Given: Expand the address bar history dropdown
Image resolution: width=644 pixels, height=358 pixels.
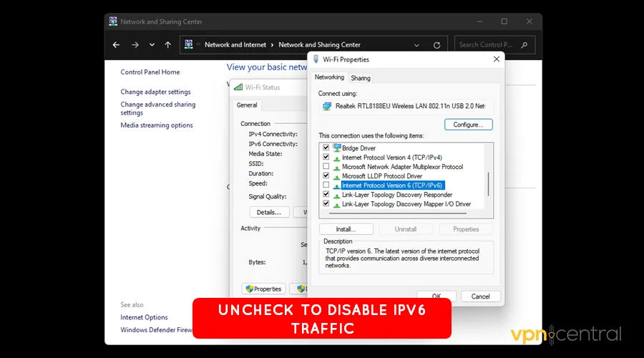Looking at the screenshot, I should [416, 45].
